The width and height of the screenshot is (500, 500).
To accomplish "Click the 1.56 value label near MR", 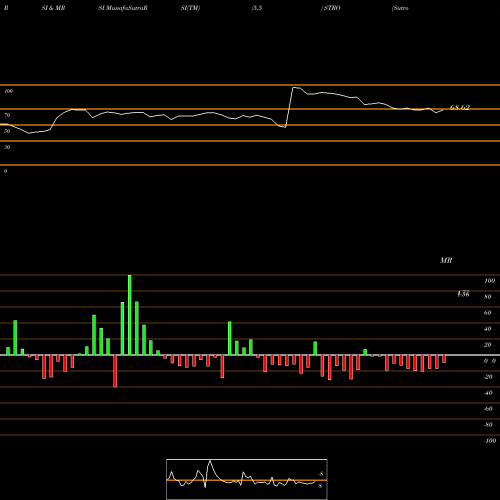I will click(463, 294).
